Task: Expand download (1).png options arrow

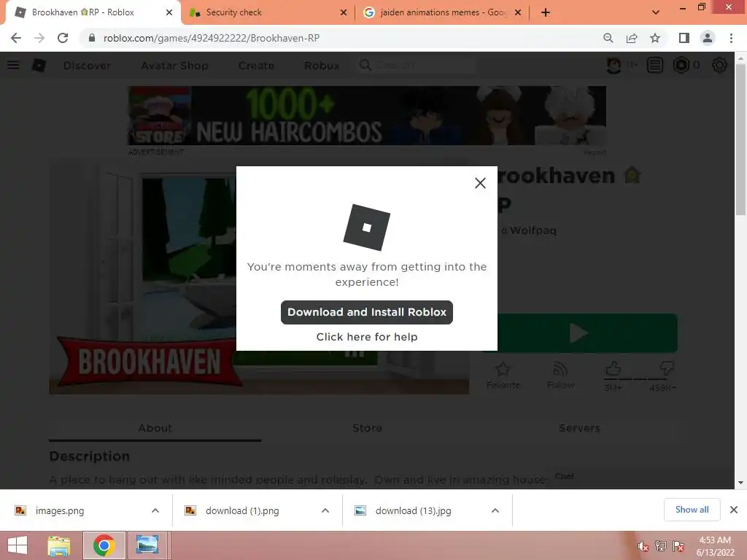Action: [325, 510]
